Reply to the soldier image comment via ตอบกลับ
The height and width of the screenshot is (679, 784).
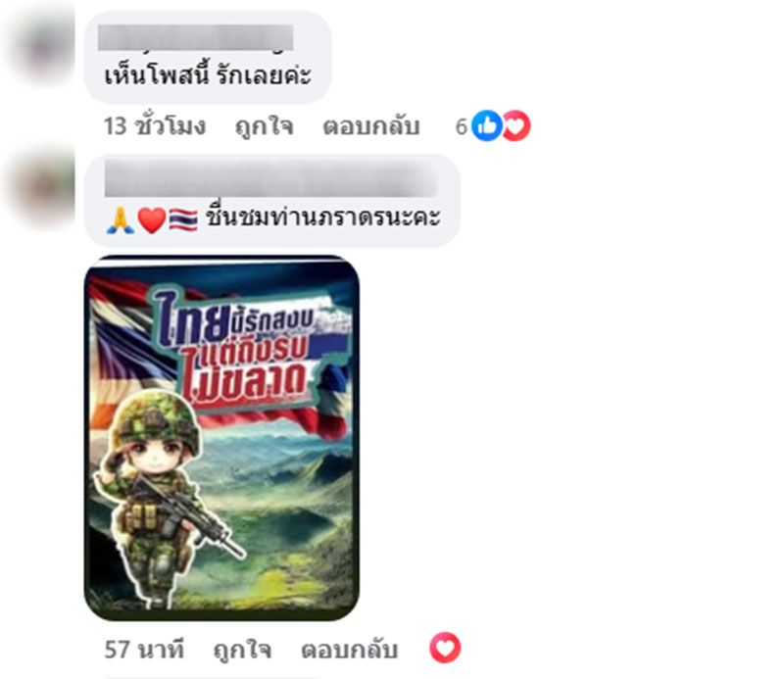pos(350,650)
